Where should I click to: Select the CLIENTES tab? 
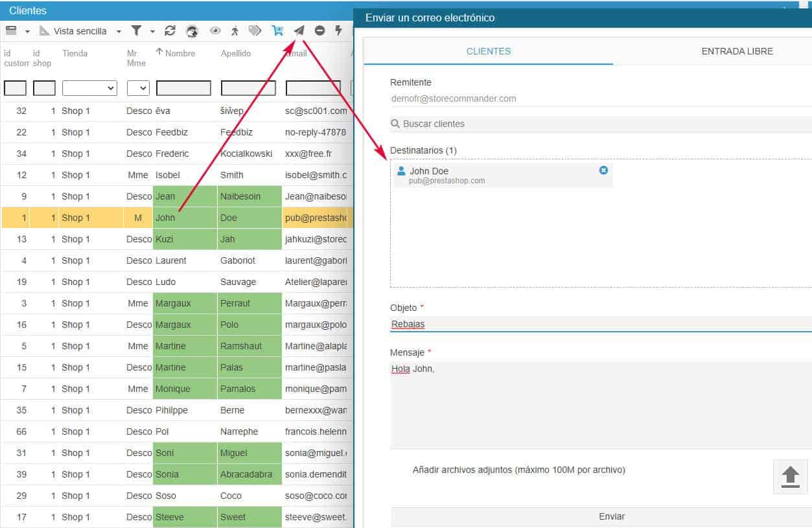click(x=489, y=51)
